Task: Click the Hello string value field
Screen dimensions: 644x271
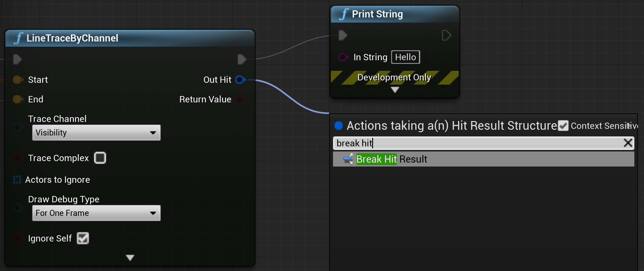Action: click(x=405, y=57)
